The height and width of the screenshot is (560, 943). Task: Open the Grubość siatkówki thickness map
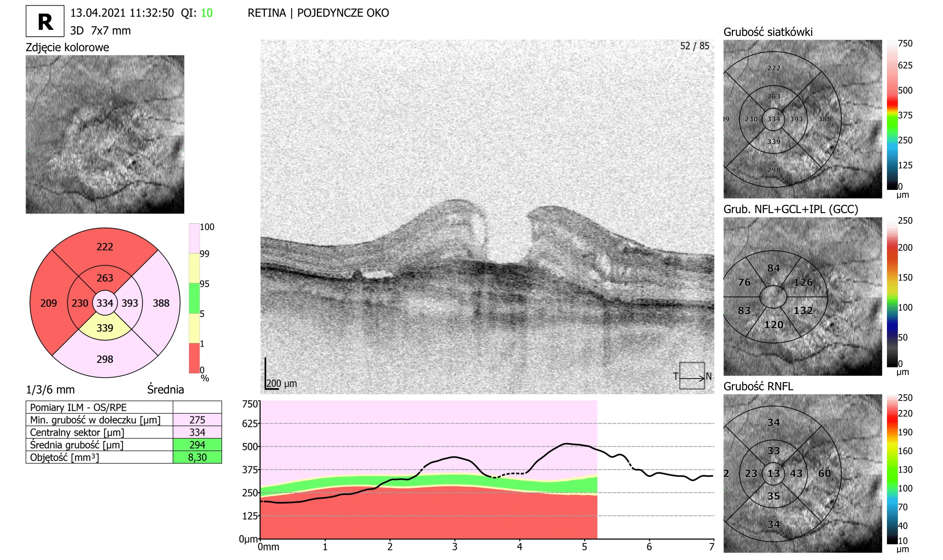point(802,119)
